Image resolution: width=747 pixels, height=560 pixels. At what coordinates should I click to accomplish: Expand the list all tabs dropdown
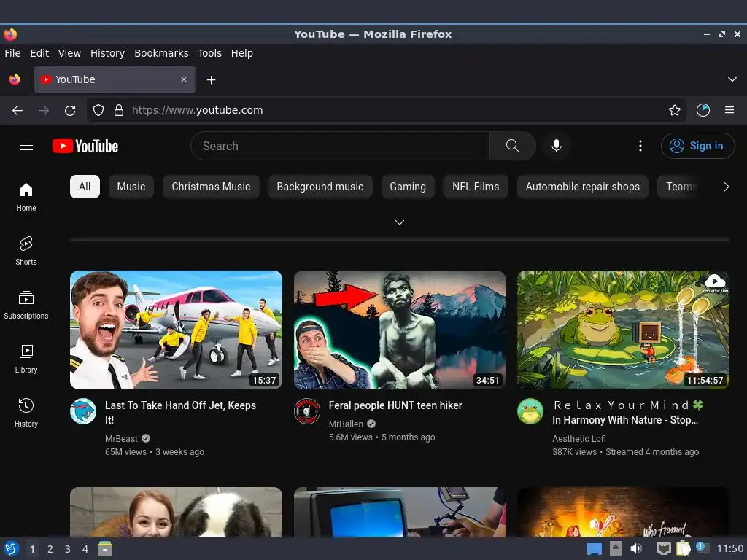(x=732, y=79)
